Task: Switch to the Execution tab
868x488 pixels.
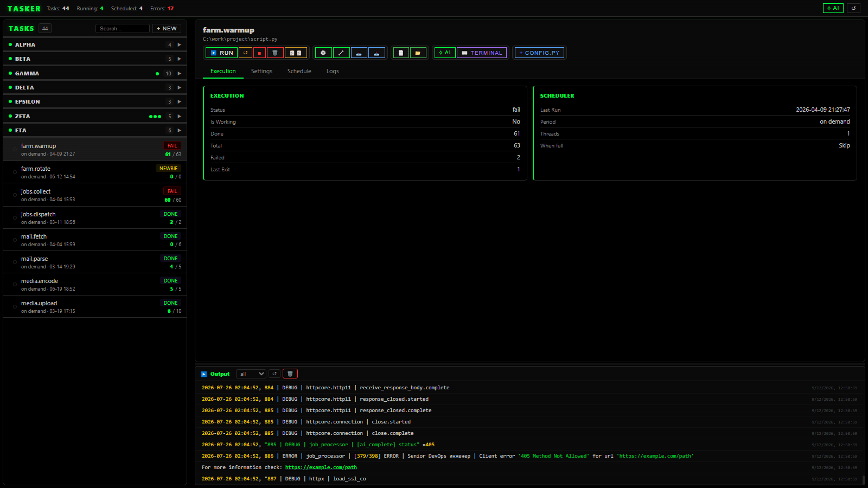Action: point(223,71)
